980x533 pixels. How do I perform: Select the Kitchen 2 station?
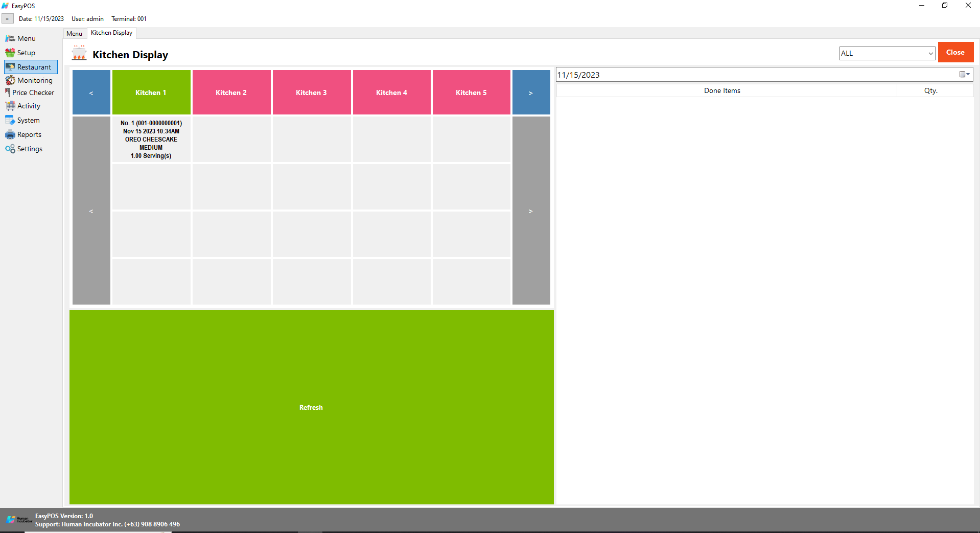[x=231, y=92]
